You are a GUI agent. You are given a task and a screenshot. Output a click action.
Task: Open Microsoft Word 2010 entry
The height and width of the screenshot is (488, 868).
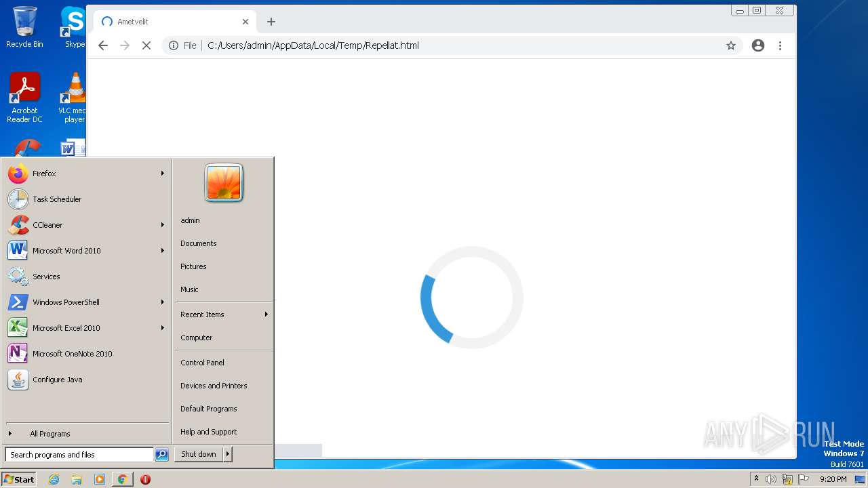[x=86, y=251]
